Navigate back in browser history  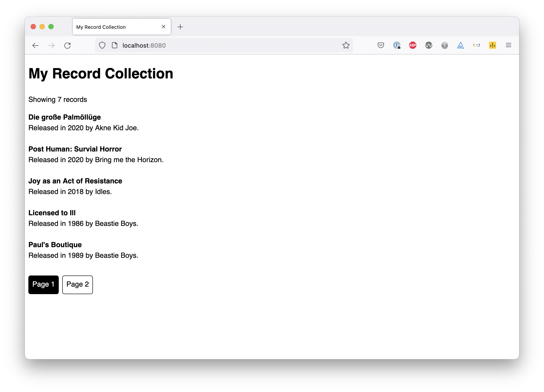click(x=35, y=45)
